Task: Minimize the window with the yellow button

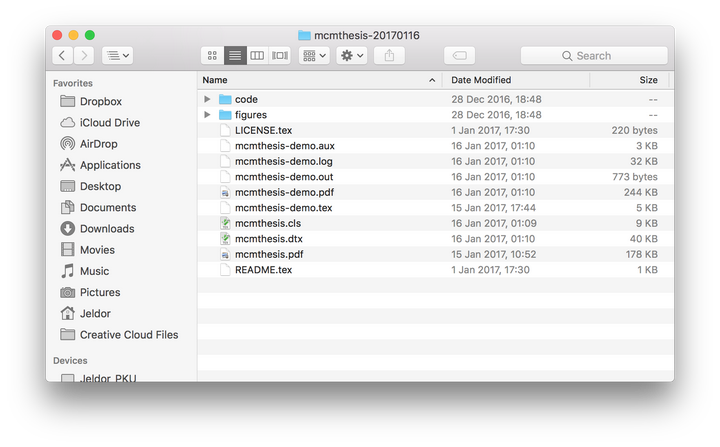Action: (x=73, y=35)
